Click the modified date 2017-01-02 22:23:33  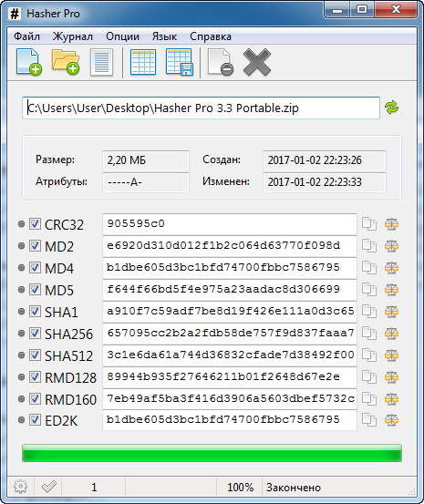(325, 182)
